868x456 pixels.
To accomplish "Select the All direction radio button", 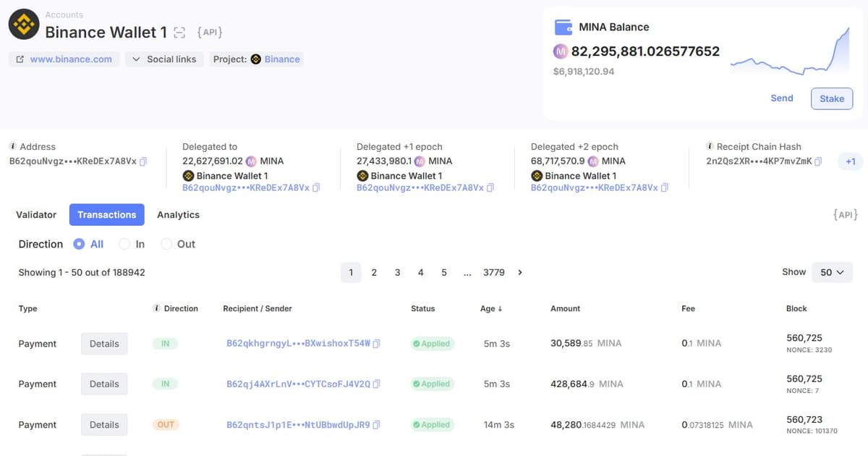I will 80,244.
